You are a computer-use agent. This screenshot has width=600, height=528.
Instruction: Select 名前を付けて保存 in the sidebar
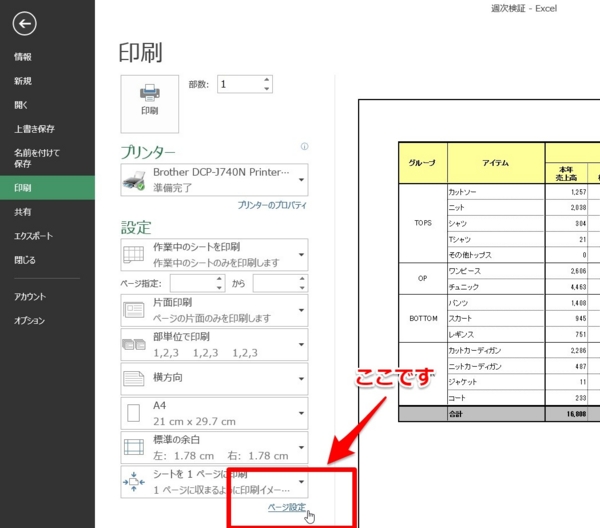[47, 158]
